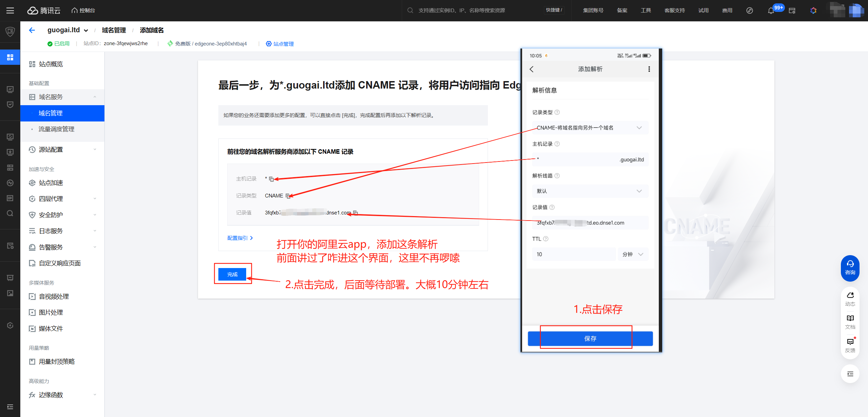Open 站点加速 sidebar item
Image resolution: width=868 pixels, height=417 pixels.
tap(51, 183)
